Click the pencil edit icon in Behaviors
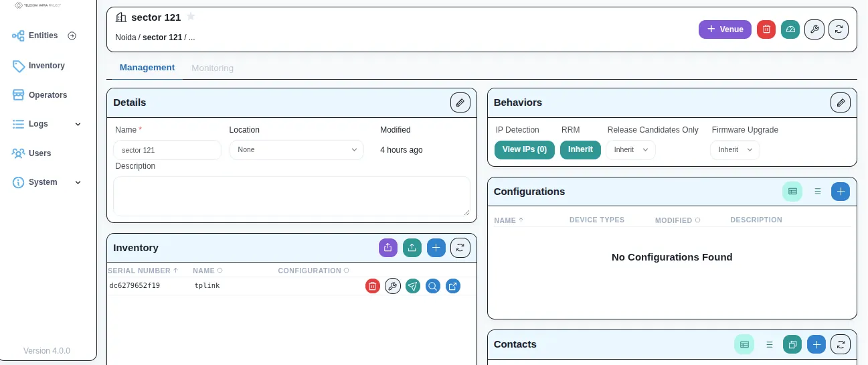868x365 pixels. click(x=841, y=102)
